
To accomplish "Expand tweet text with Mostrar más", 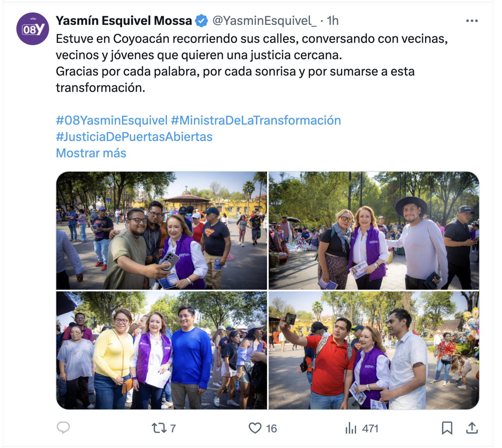I will click(x=91, y=153).
